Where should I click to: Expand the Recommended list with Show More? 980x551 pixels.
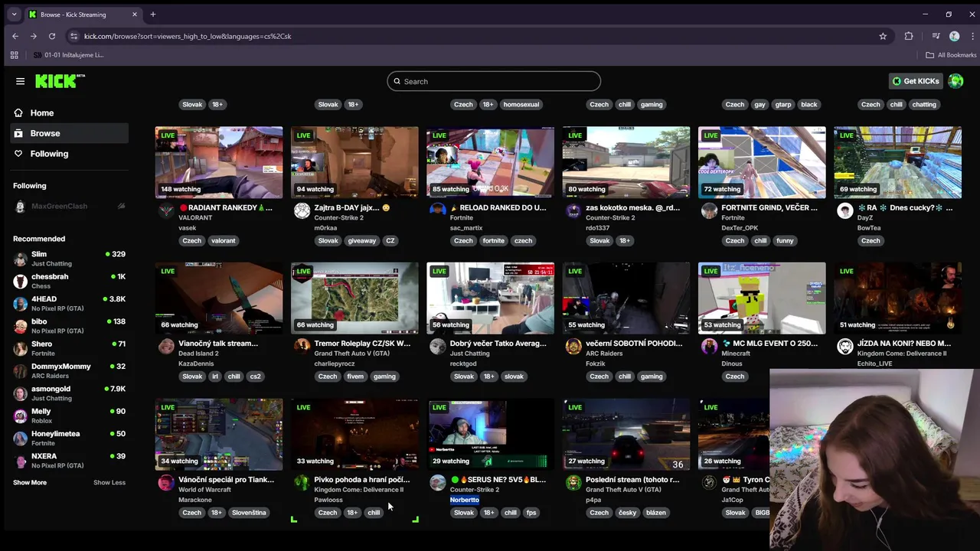pyautogui.click(x=30, y=483)
